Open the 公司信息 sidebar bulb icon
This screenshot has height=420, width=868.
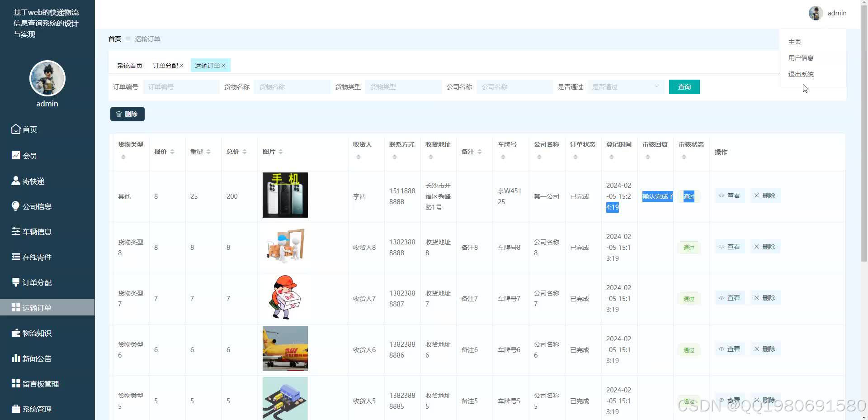pos(16,206)
